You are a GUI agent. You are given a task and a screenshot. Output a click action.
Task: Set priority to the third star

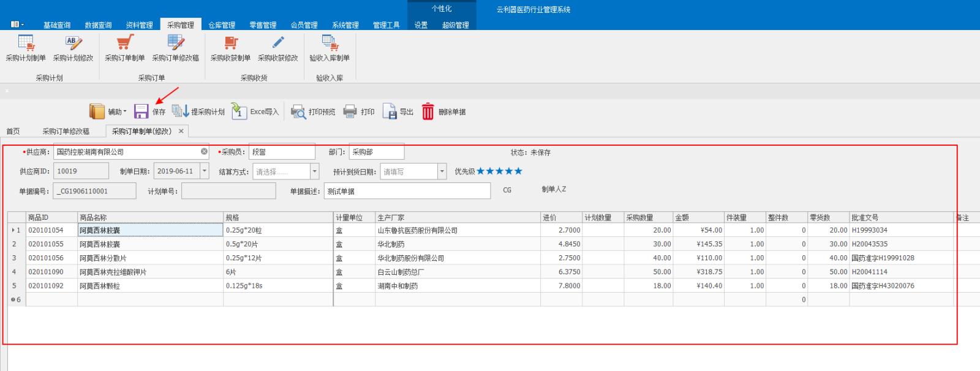[x=500, y=171]
